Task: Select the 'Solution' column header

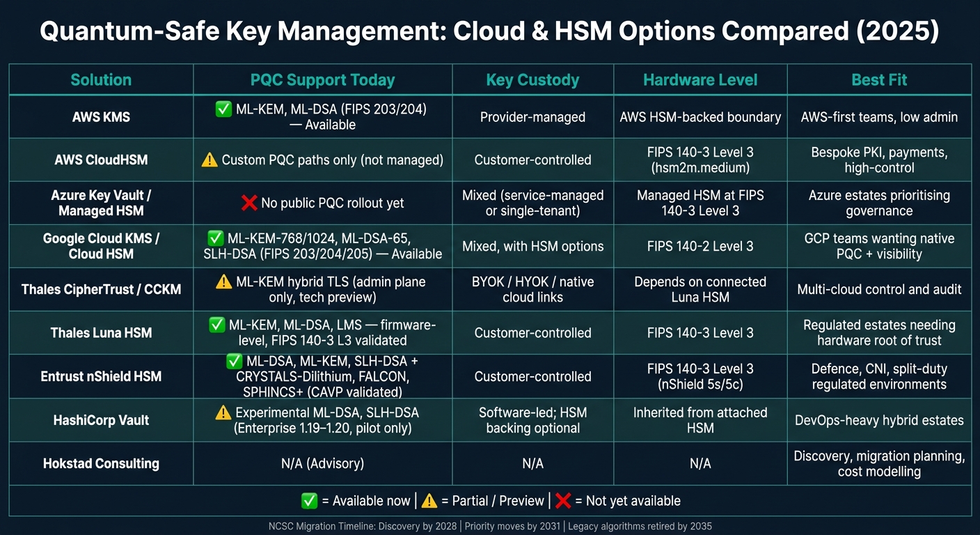Action: 101,80
